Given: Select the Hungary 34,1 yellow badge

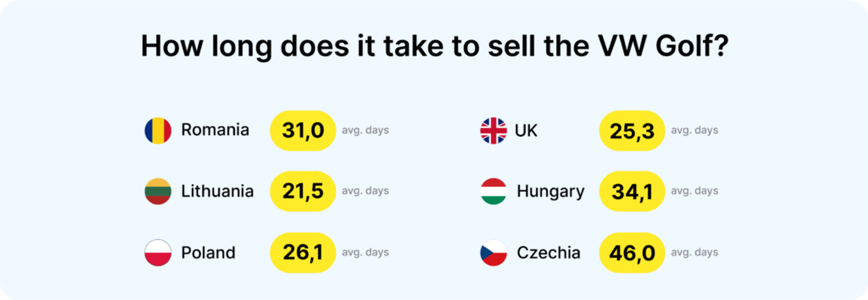Looking at the screenshot, I should (632, 192).
